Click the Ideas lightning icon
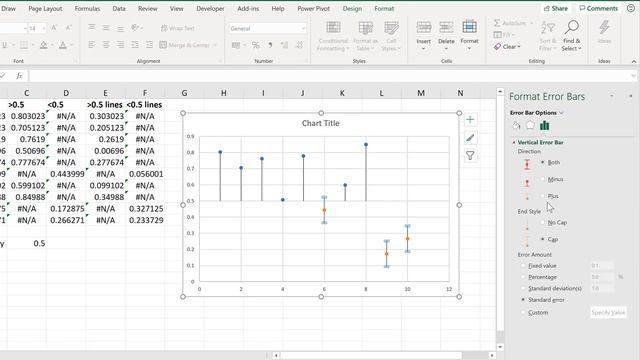This screenshot has height=360, width=640. [604, 28]
